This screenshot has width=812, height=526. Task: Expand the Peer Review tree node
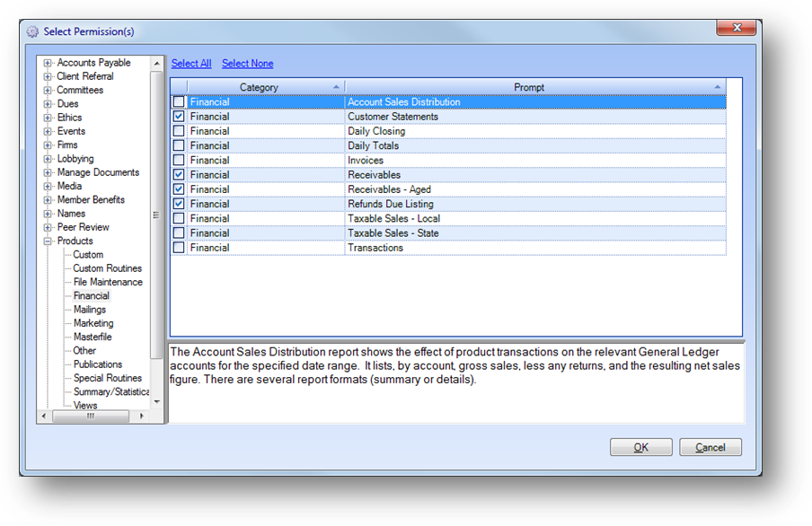click(48, 227)
